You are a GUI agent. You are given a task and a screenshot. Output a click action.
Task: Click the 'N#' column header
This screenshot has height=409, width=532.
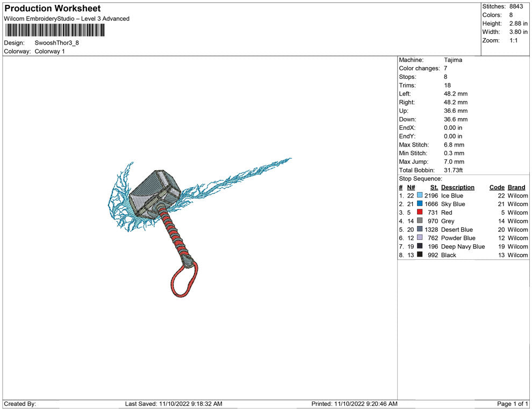point(411,187)
